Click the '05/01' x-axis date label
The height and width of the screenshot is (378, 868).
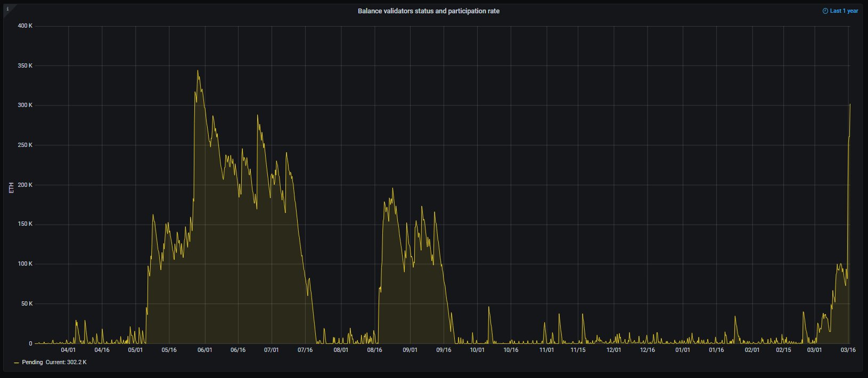(135, 350)
